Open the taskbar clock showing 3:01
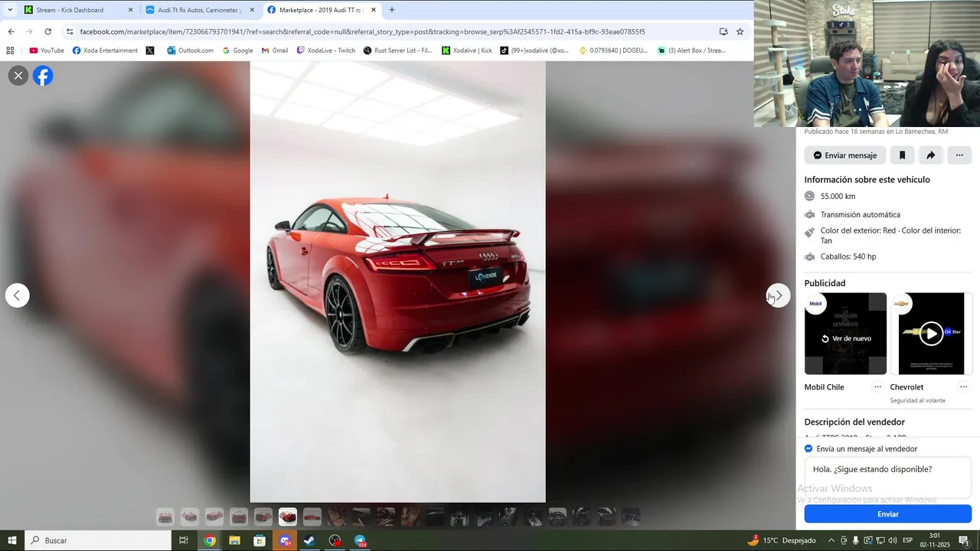The height and width of the screenshot is (551, 980). [x=935, y=540]
